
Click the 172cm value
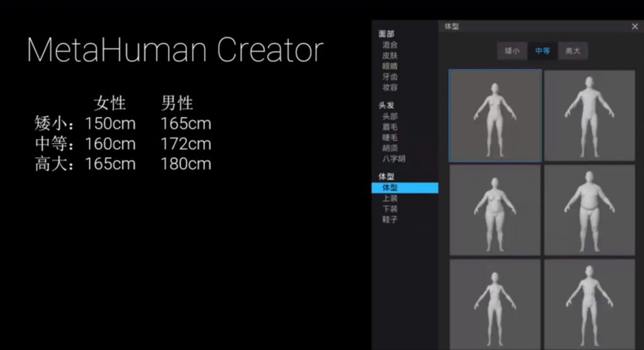[x=186, y=144]
